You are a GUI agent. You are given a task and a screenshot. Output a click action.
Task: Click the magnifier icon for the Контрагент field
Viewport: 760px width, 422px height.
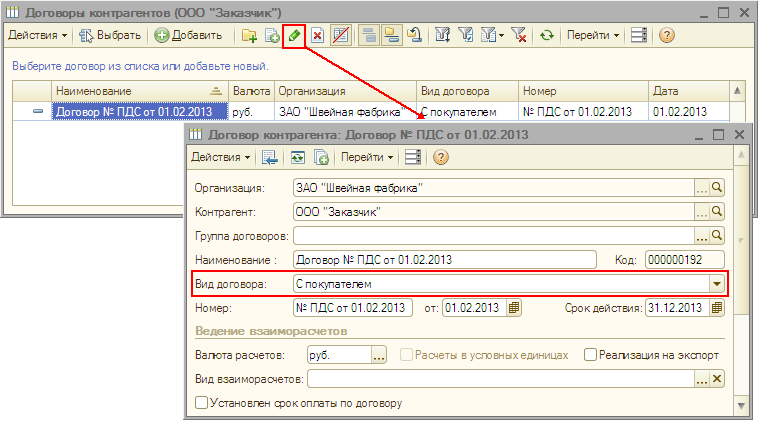[x=717, y=212]
